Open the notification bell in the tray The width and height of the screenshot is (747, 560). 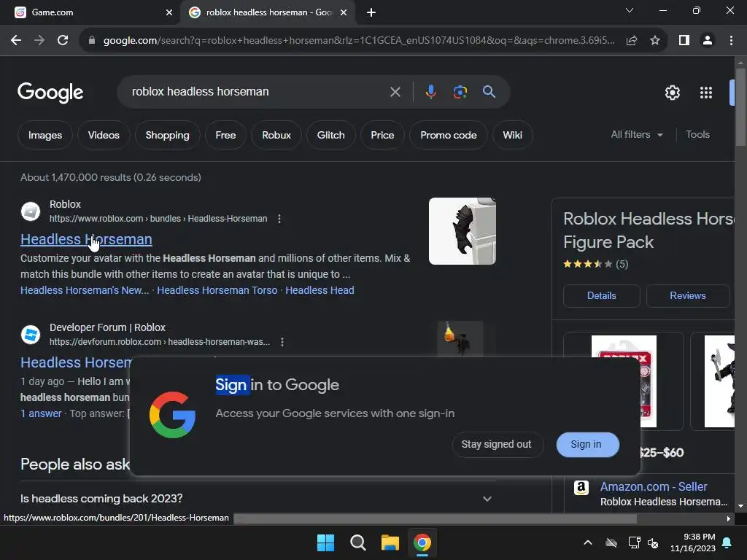pyautogui.click(x=727, y=542)
